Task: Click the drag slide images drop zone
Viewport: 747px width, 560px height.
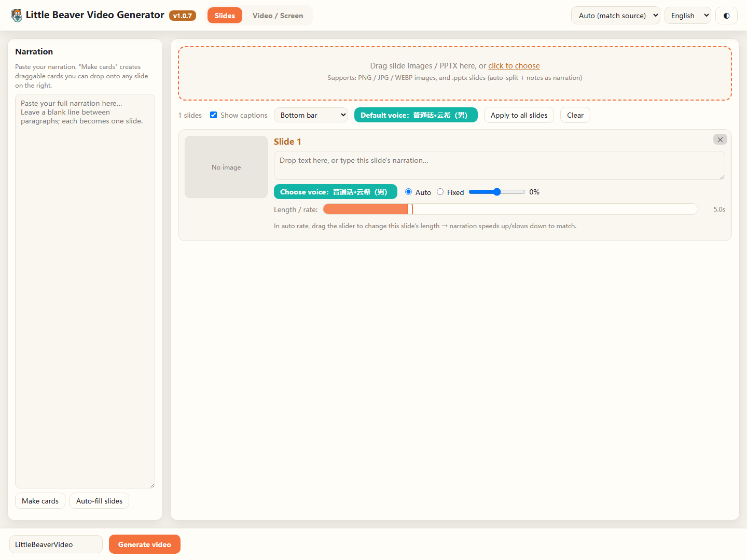Action: point(455,73)
